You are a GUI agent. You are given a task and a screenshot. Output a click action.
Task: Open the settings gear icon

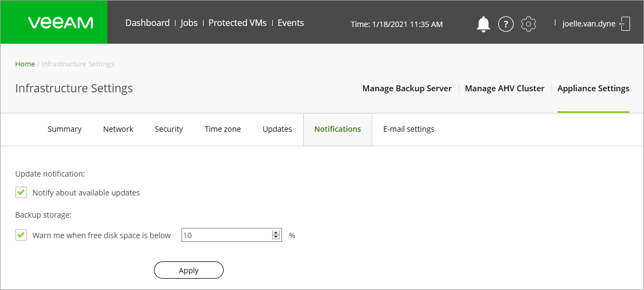coord(528,24)
